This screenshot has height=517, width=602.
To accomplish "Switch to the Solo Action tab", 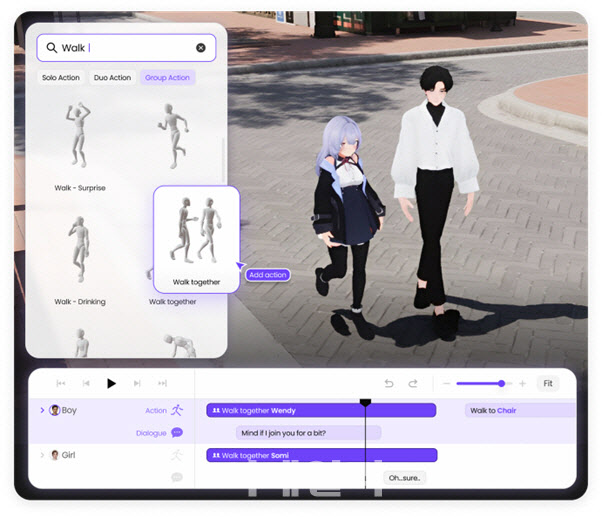I will click(61, 78).
